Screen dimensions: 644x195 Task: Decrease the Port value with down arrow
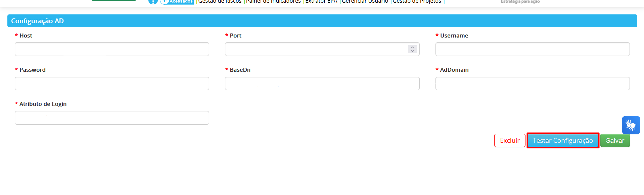[412, 51]
